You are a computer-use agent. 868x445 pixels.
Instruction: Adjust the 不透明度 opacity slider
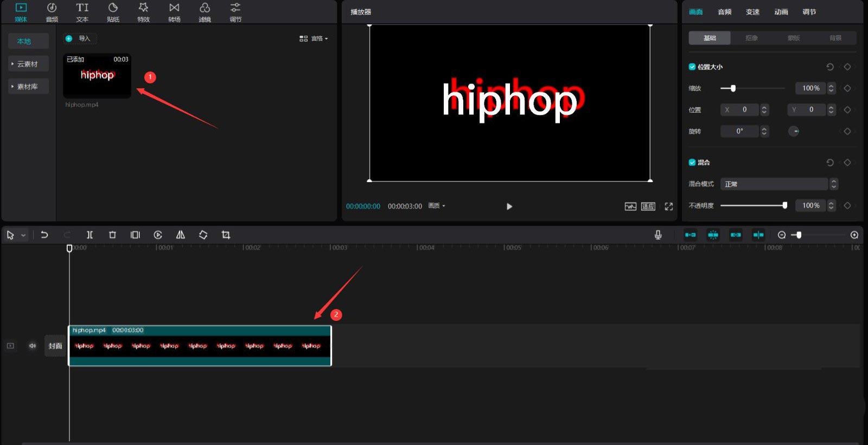point(754,205)
